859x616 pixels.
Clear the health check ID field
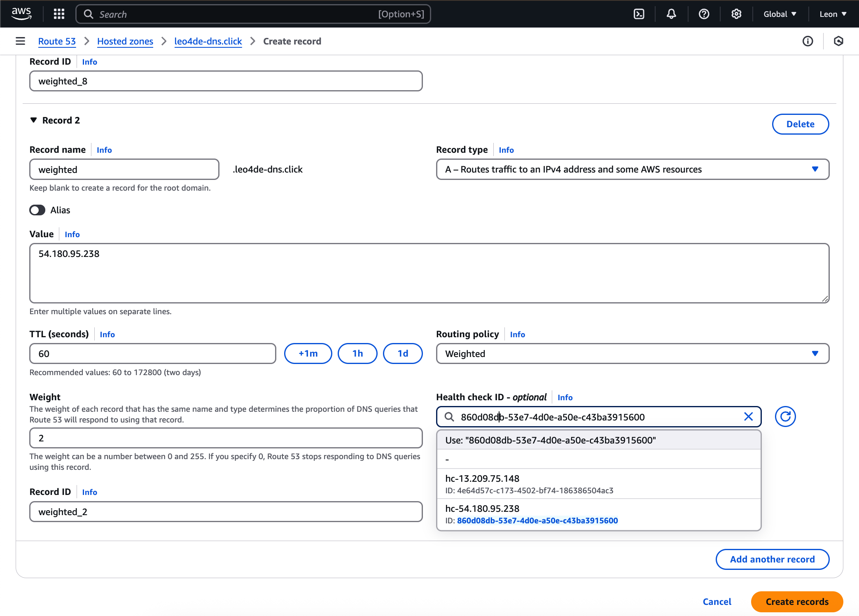tap(748, 417)
